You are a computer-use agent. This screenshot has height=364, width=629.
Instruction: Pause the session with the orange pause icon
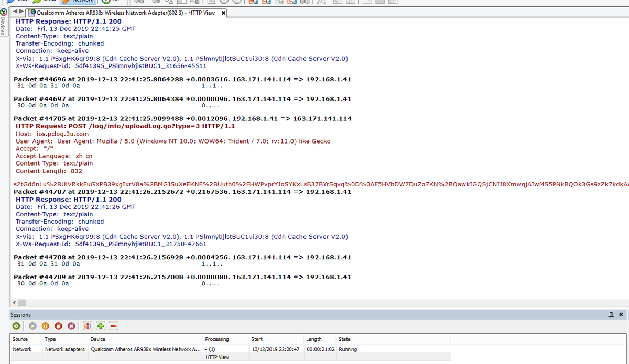46,326
